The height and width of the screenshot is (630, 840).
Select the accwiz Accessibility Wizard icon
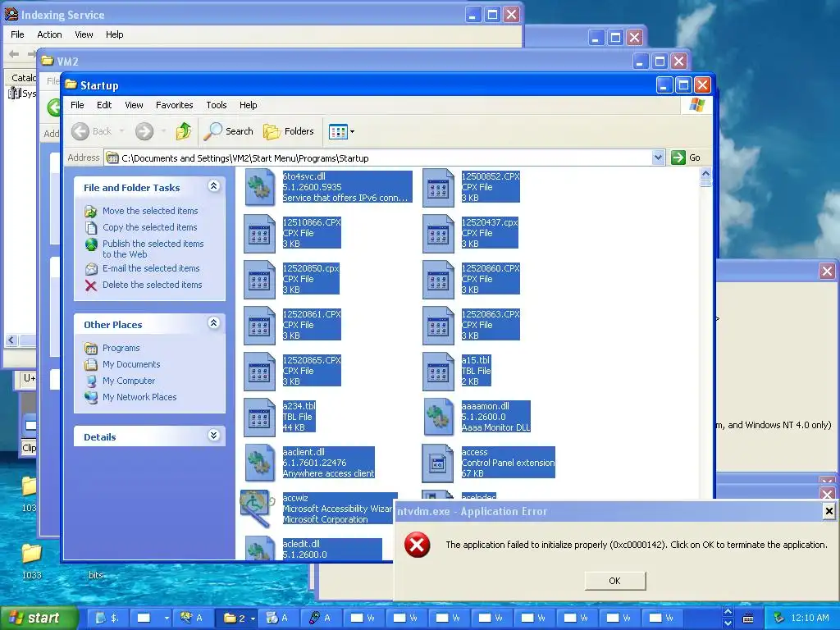click(x=257, y=509)
